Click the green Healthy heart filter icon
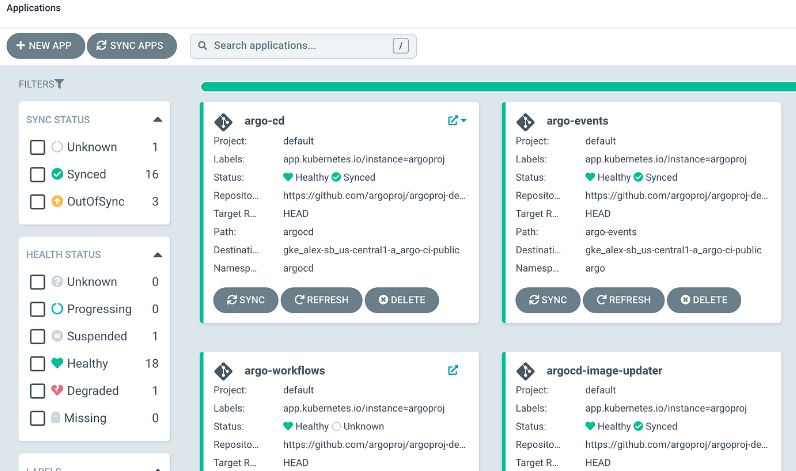 coord(57,363)
